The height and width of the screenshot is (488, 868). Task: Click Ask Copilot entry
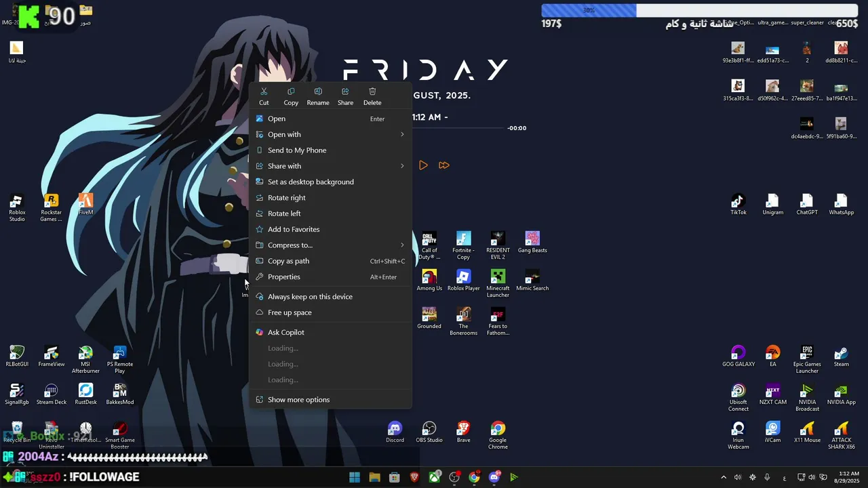pyautogui.click(x=330, y=332)
